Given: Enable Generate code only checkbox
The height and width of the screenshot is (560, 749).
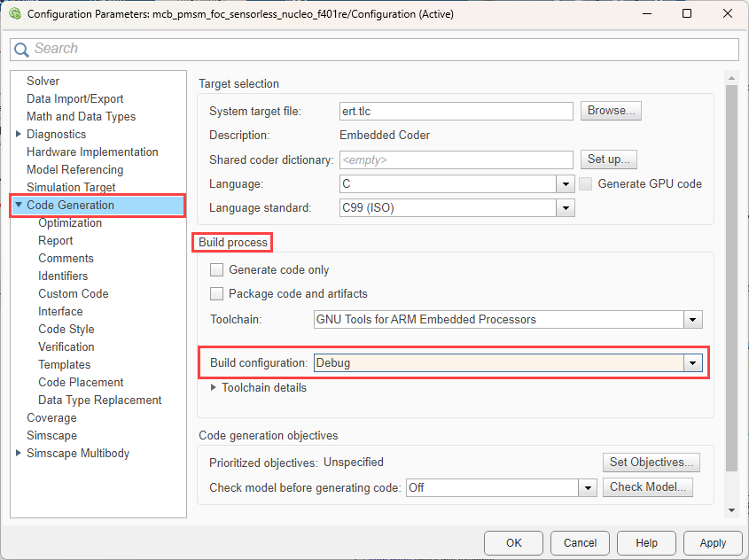Looking at the screenshot, I should (216, 270).
